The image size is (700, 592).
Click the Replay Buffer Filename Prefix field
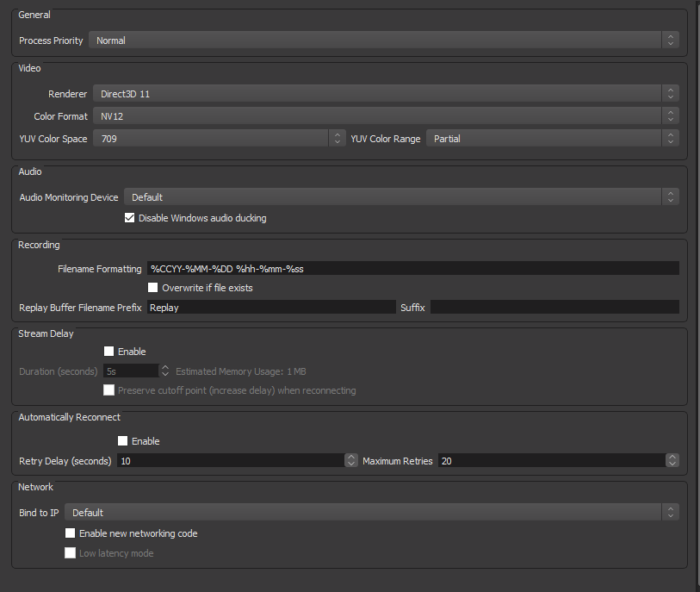click(271, 308)
